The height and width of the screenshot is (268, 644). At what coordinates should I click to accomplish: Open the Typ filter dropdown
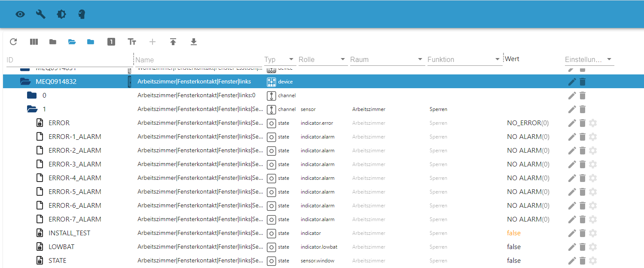point(279,59)
